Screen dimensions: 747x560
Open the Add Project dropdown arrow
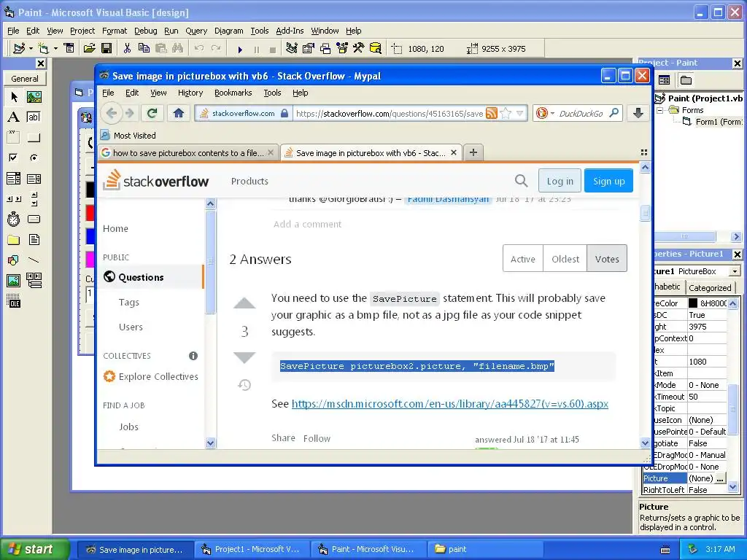pos(31,49)
